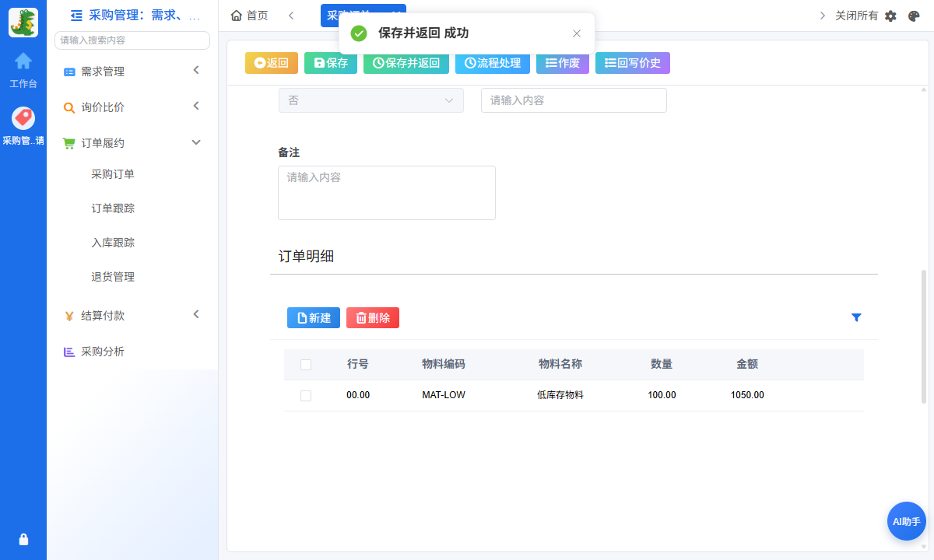Click 关闭所有 to close all tabs
This screenshot has height=560, width=934.
856,16
